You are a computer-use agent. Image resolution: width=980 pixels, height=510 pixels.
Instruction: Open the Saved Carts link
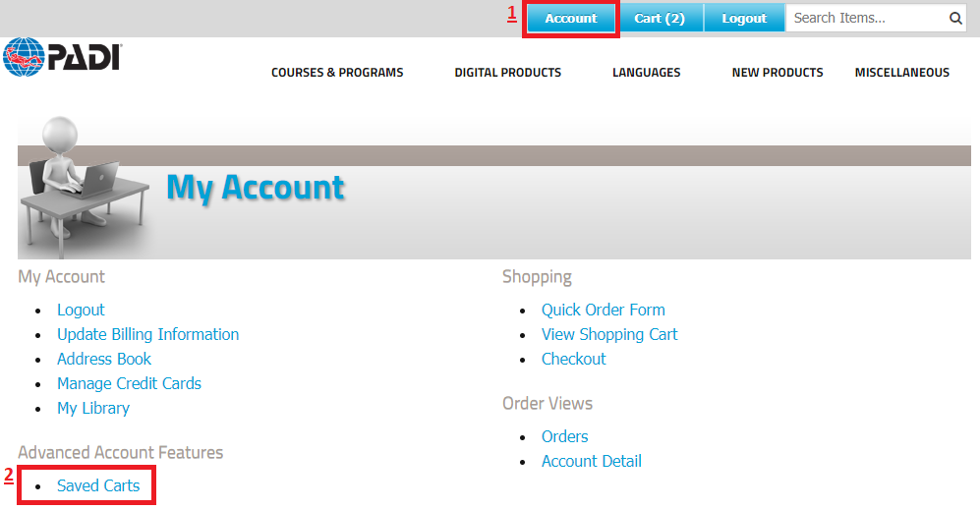98,485
